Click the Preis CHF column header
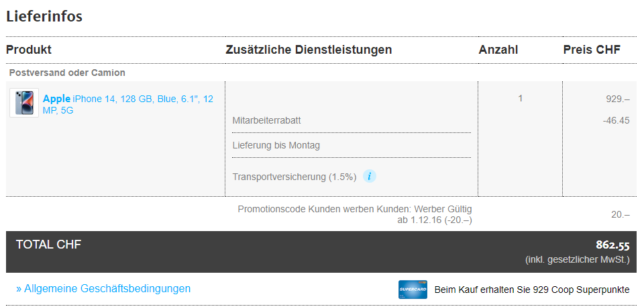 [x=592, y=50]
